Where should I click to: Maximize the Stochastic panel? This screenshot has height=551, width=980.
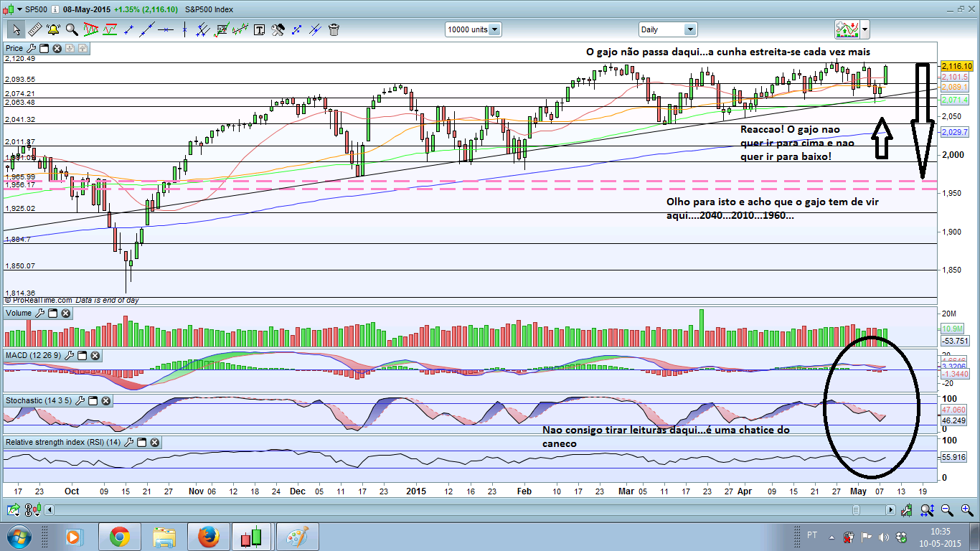point(94,400)
